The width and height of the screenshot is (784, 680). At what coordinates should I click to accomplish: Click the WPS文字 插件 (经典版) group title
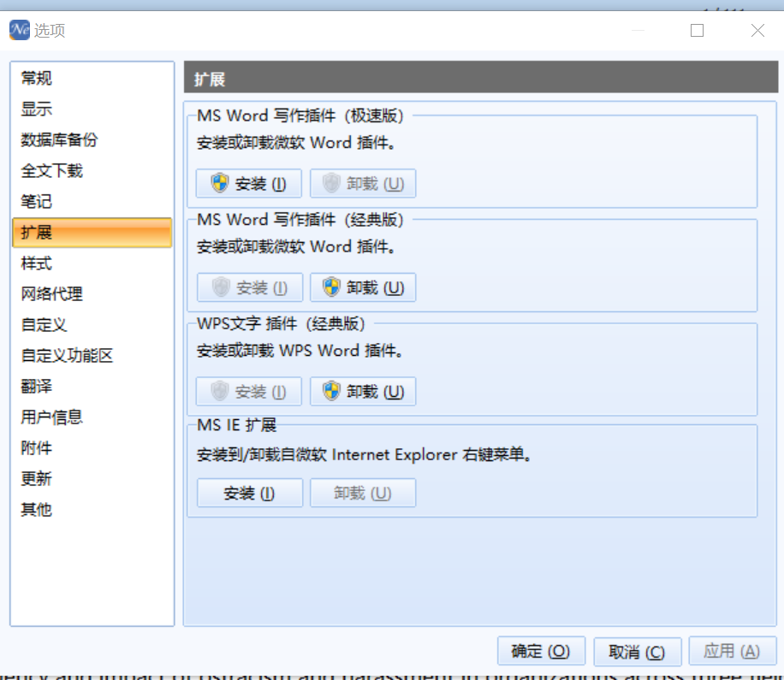(281, 324)
